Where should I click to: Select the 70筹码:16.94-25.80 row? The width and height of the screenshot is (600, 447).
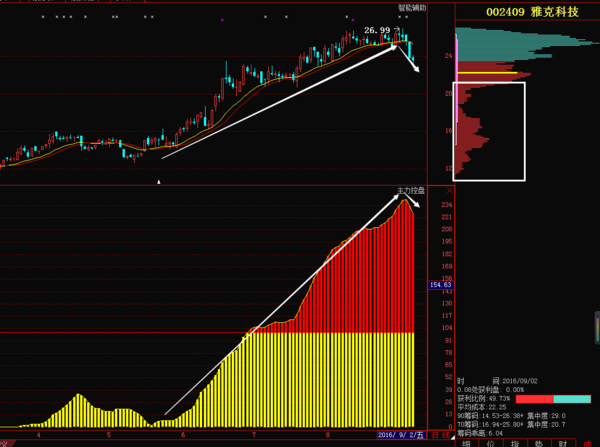pyautogui.click(x=511, y=424)
